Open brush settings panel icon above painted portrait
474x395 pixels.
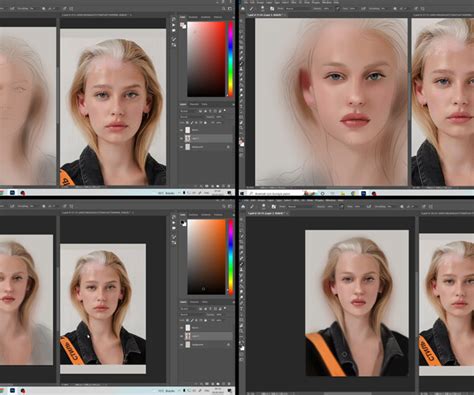tap(272, 9)
